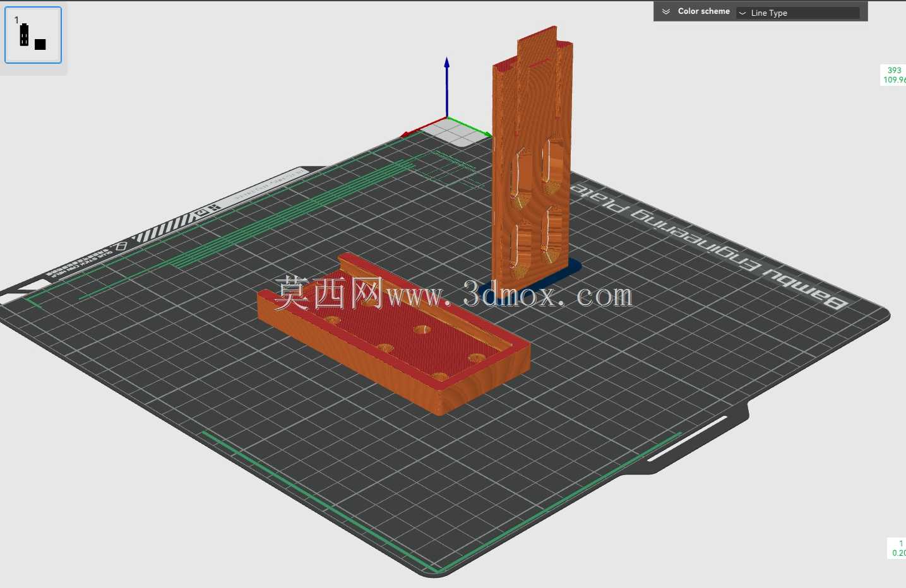Screen dimensions: 906x588
Task: Open the Line Type color scheme dropdown
Action: point(798,13)
